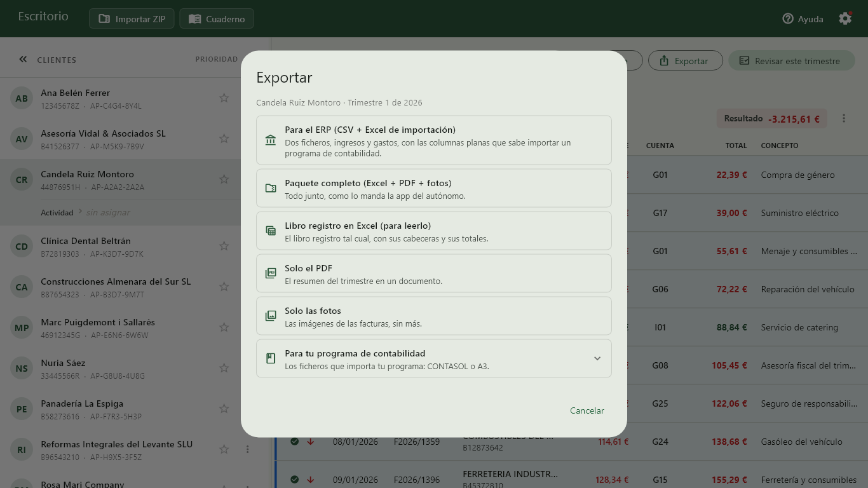Open the F2026/1359 invoice row
The image size is (868, 488).
point(571,442)
